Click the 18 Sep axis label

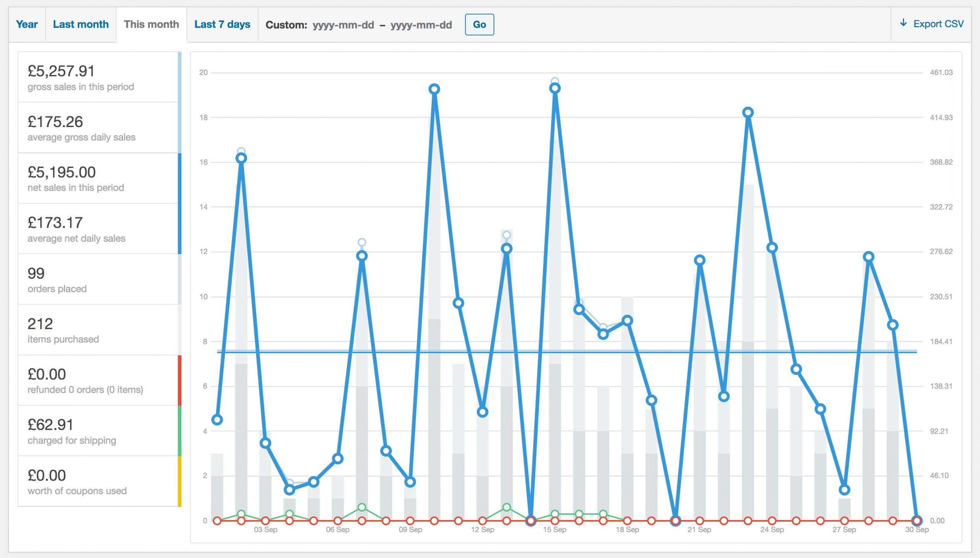pos(627,530)
